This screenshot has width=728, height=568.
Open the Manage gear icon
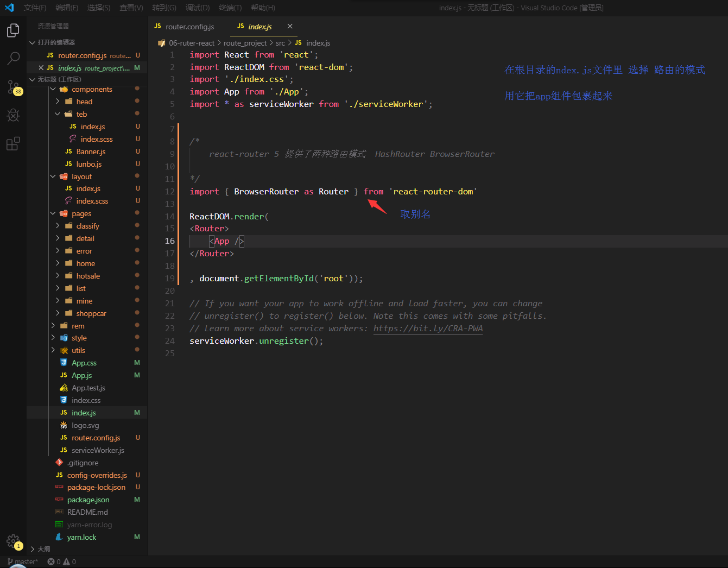[13, 541]
